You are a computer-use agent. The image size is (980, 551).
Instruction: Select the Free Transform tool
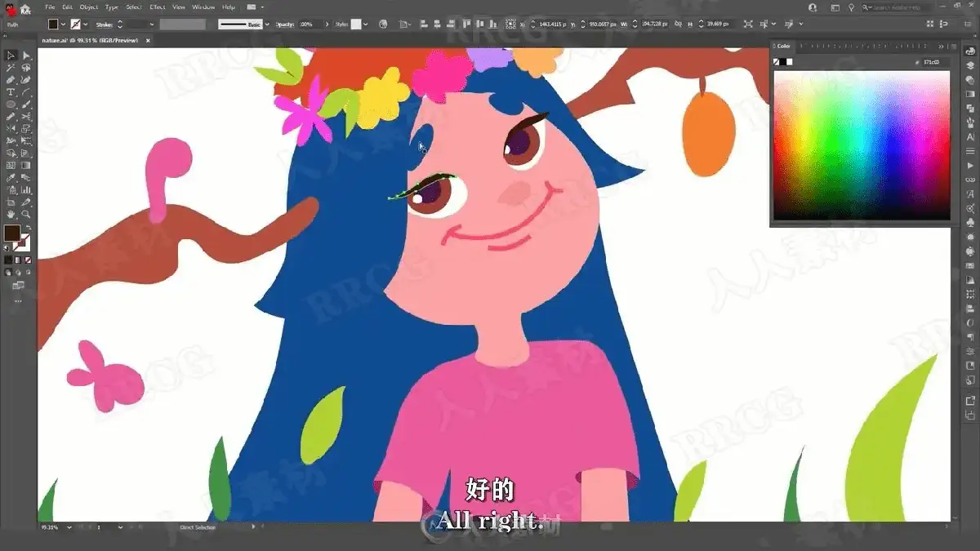tap(26, 140)
